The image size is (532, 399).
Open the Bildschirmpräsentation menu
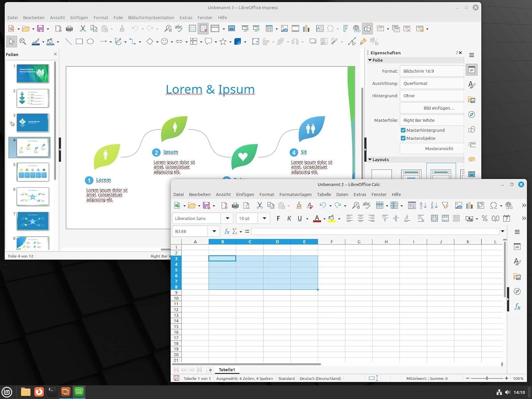coord(151,17)
